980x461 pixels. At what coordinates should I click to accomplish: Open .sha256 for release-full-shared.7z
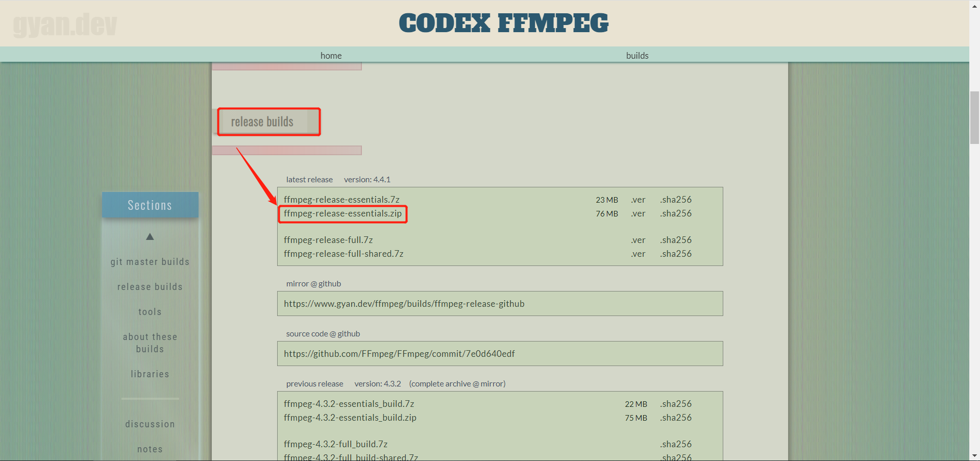[x=676, y=254]
